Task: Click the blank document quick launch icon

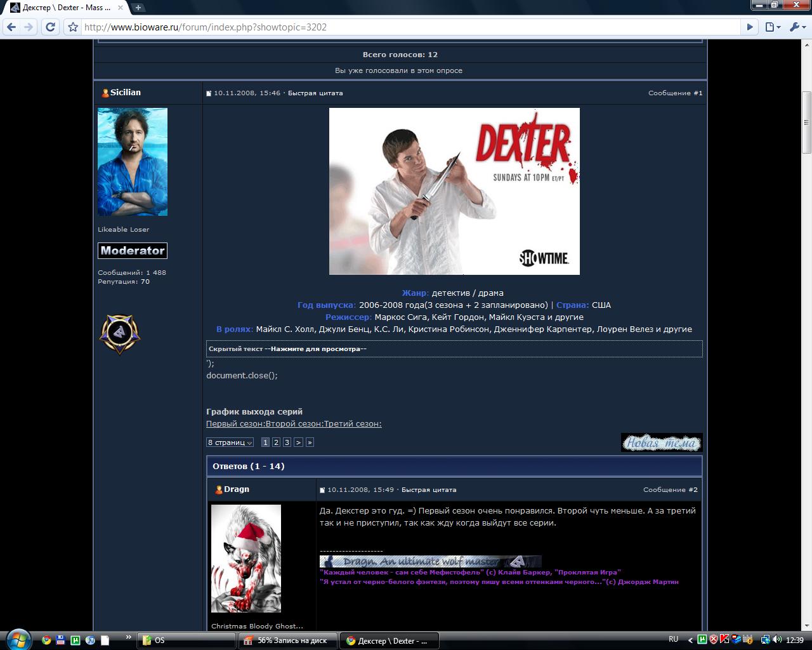Action: point(105,640)
